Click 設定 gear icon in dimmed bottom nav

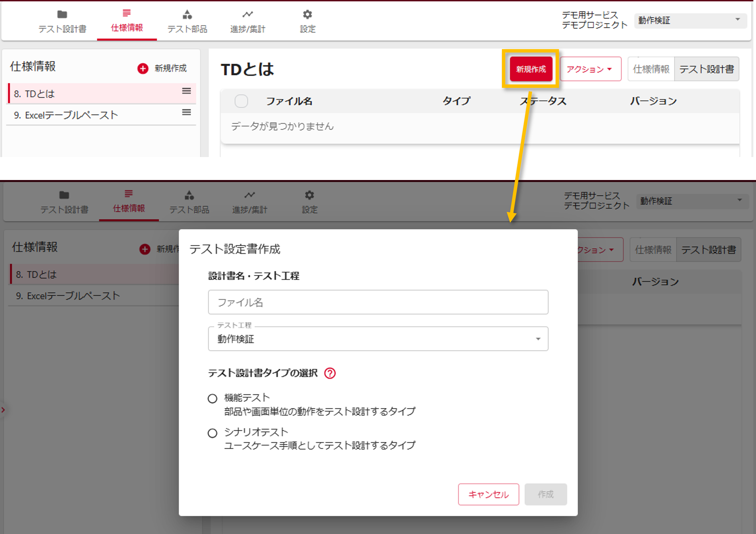[x=309, y=195]
